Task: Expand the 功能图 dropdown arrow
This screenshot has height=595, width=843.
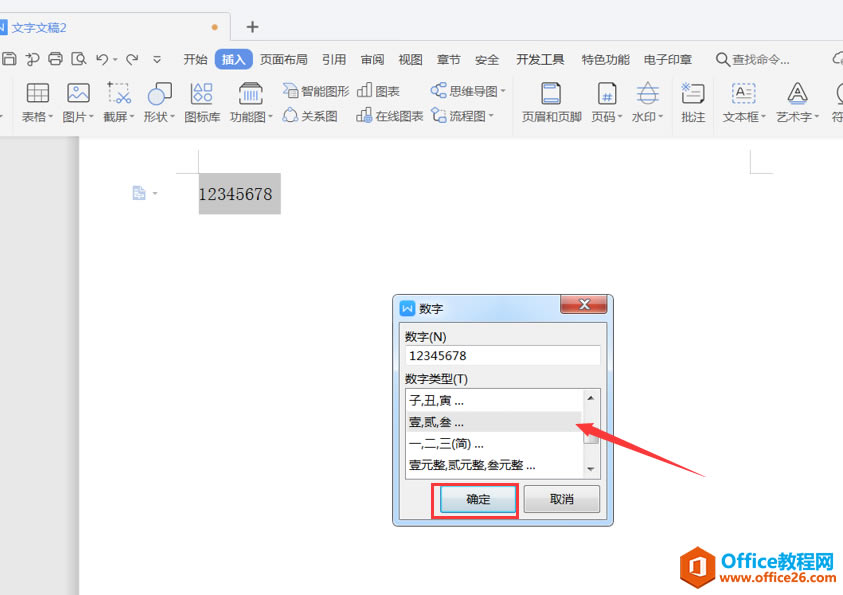Action: tap(271, 116)
